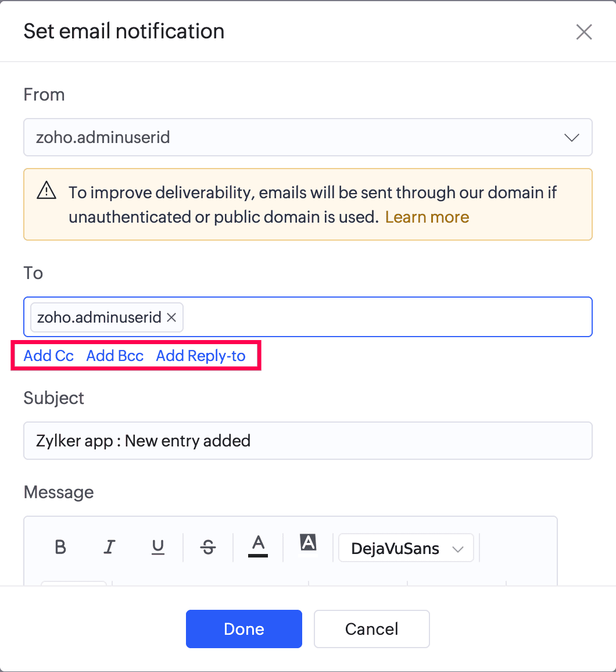
Task: Open the From sender dropdown
Action: click(x=307, y=138)
